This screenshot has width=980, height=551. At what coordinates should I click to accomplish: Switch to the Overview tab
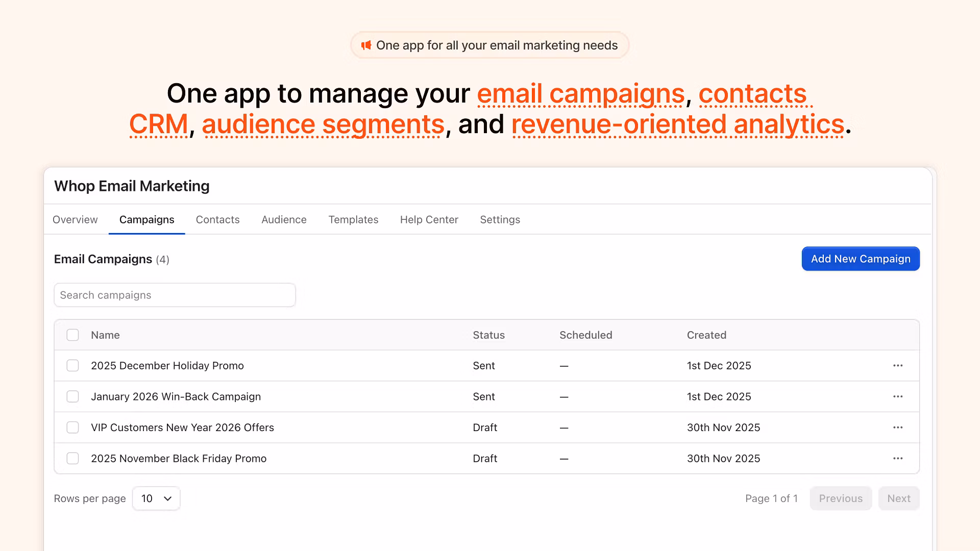click(x=75, y=220)
